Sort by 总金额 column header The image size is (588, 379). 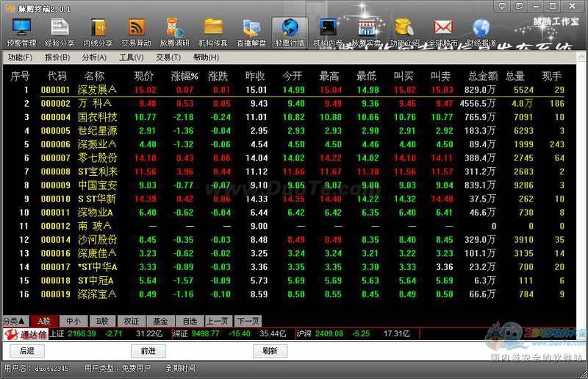point(483,77)
